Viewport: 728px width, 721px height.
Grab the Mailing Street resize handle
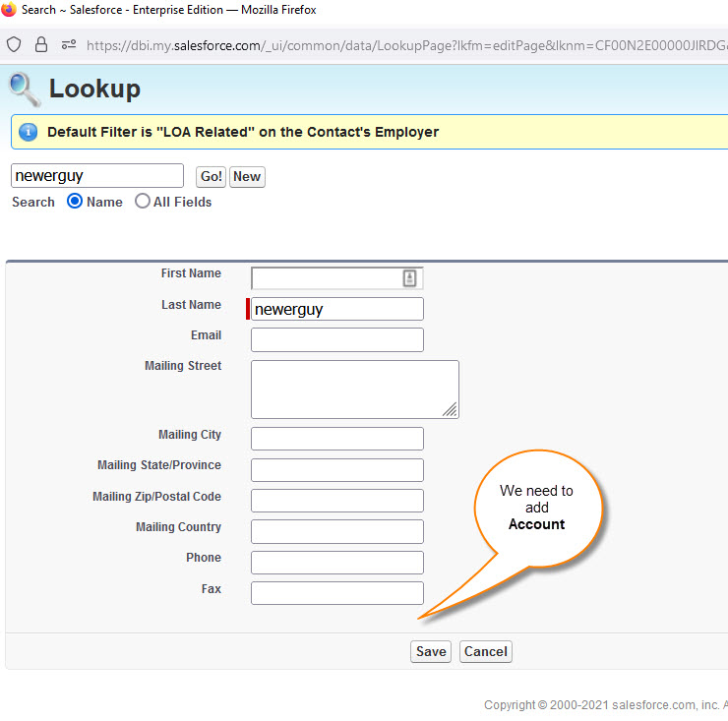point(450,409)
